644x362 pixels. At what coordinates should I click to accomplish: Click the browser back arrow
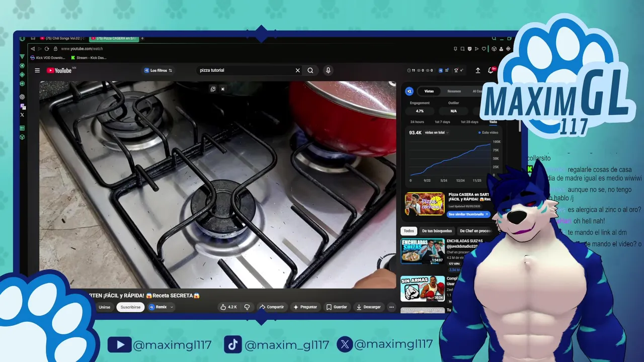coord(33,49)
